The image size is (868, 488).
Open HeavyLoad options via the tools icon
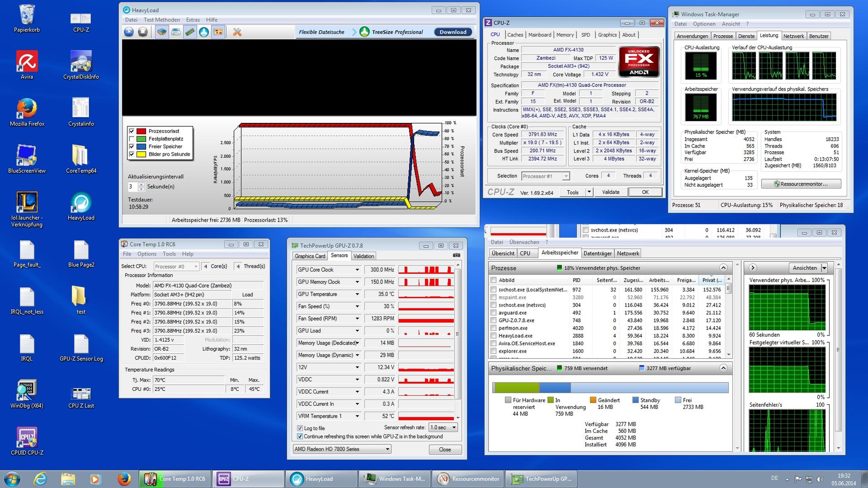pyautogui.click(x=237, y=32)
